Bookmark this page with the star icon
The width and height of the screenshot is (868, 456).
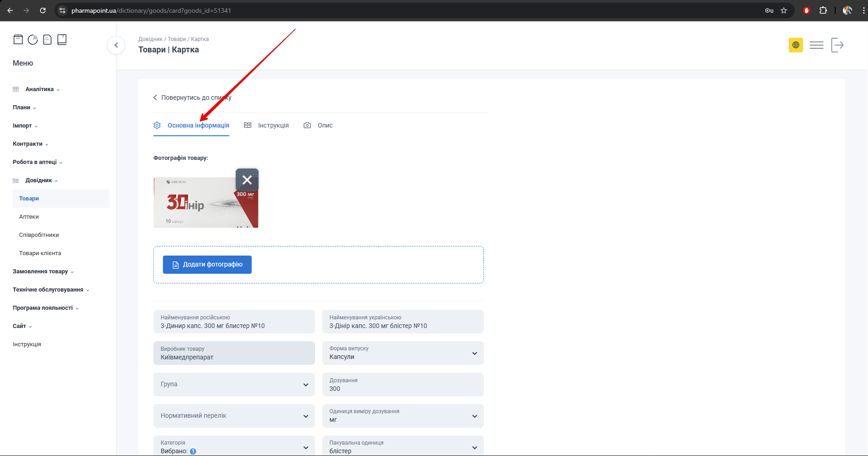tap(784, 10)
